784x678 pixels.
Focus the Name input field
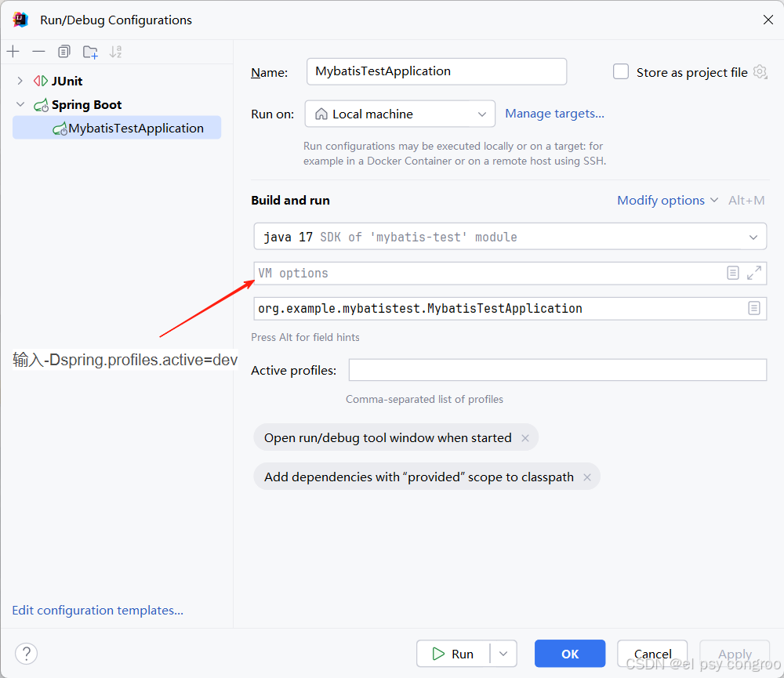pyautogui.click(x=437, y=71)
